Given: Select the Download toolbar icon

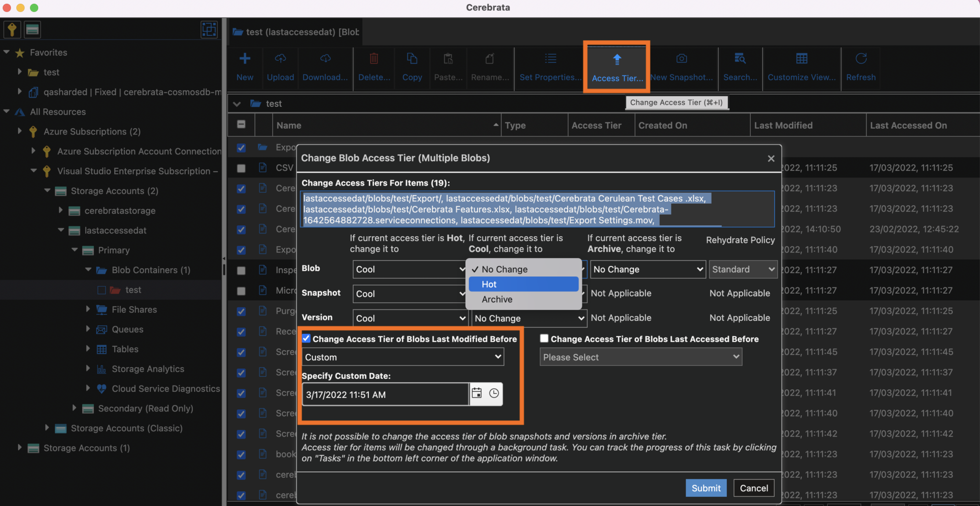Looking at the screenshot, I should pyautogui.click(x=324, y=67).
